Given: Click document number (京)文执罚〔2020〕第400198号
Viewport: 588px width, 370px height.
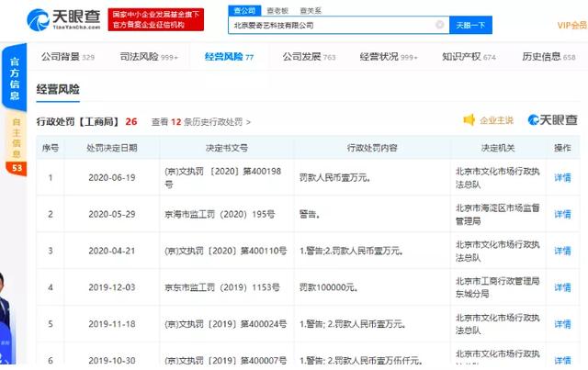Looking at the screenshot, I should pos(222,178).
